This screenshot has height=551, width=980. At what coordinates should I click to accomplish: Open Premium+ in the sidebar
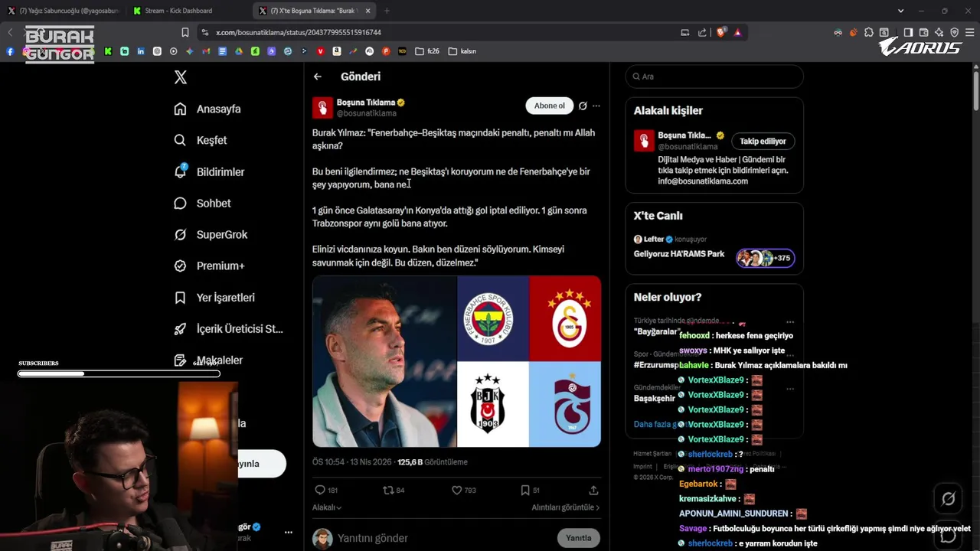(209, 266)
